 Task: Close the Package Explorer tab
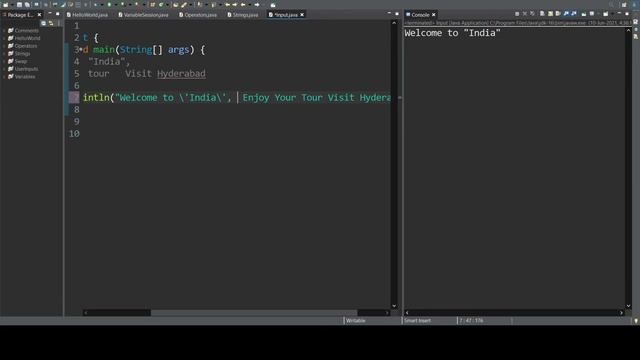[40, 15]
